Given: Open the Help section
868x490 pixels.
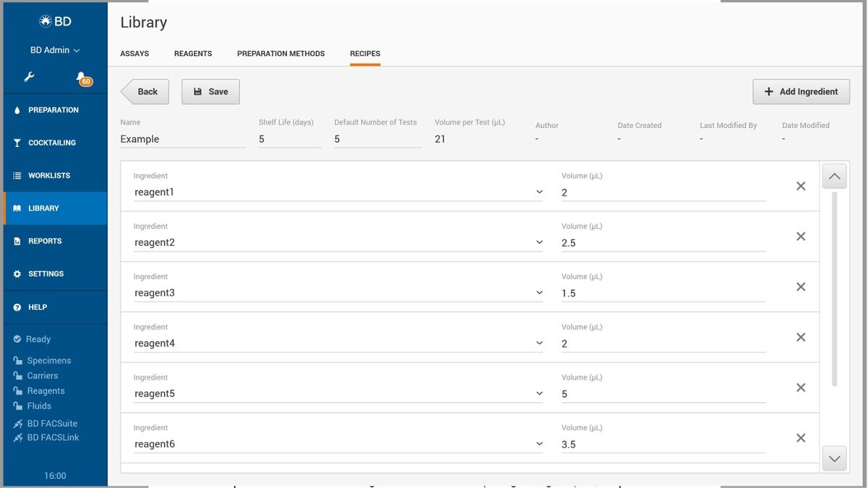Looking at the screenshot, I should pos(55,307).
